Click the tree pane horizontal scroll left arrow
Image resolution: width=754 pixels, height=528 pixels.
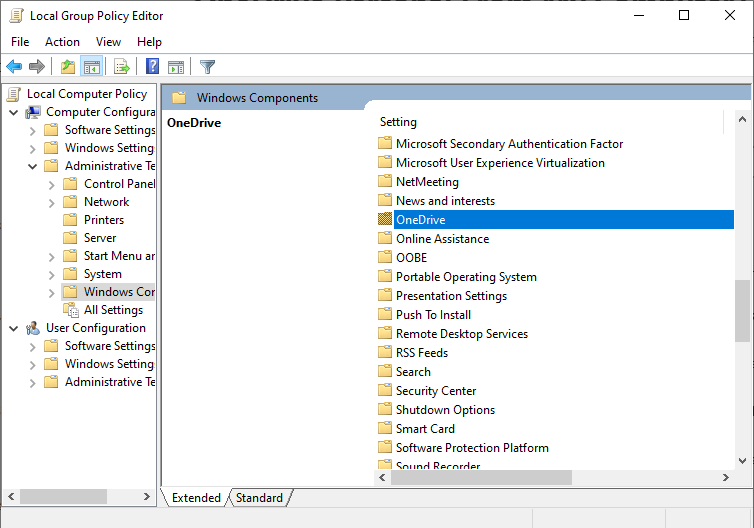pos(11,496)
